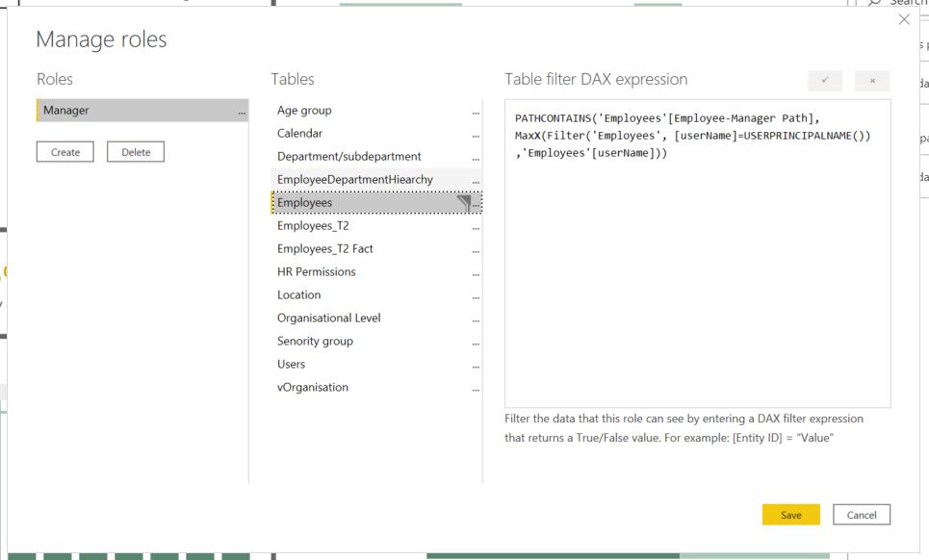This screenshot has width=929, height=560.
Task: Open ellipsis menu for Calendar table
Action: pos(476,136)
